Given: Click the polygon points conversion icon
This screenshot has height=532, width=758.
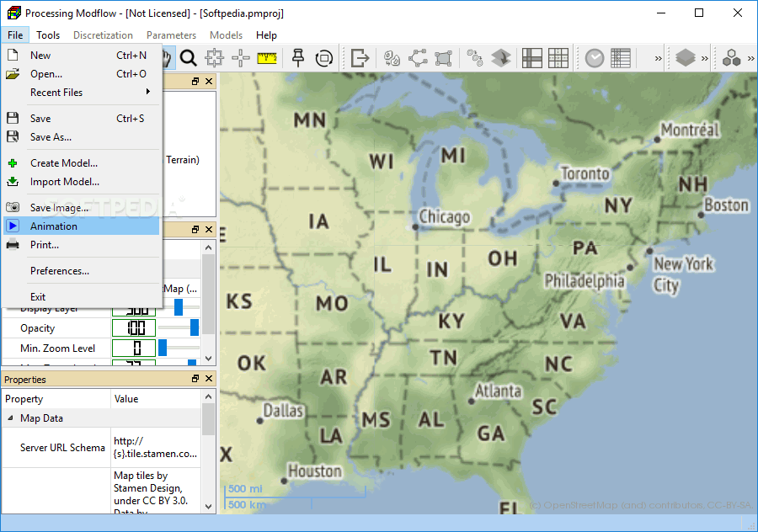Looking at the screenshot, I should pyautogui.click(x=392, y=58).
